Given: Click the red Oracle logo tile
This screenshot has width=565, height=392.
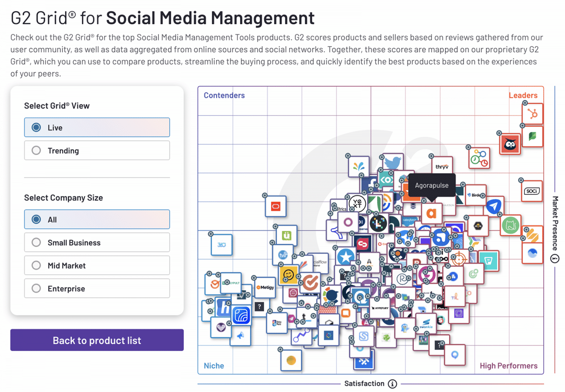Looking at the screenshot, I should pos(275,206).
